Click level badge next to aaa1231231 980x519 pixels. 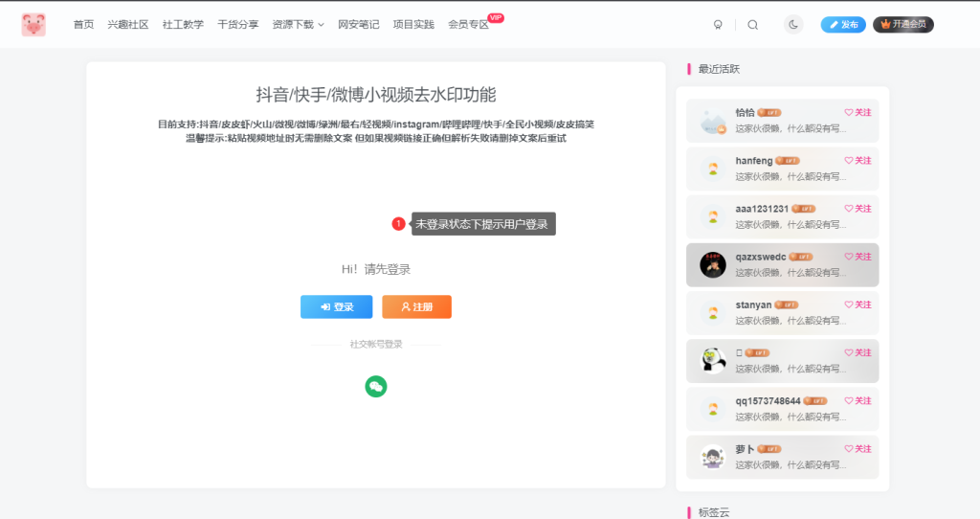coord(804,209)
